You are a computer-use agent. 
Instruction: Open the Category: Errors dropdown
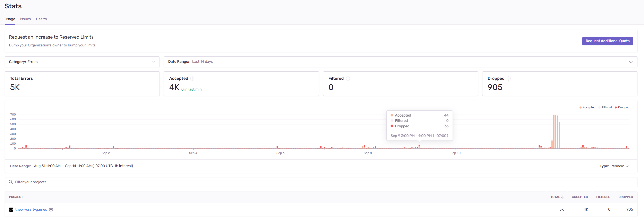point(82,62)
